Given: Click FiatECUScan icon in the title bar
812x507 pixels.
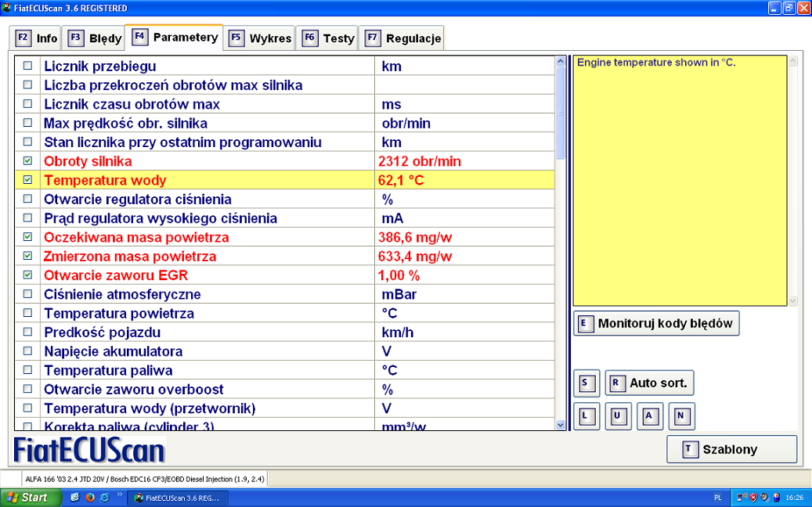Looking at the screenshot, I should pos(7,8).
